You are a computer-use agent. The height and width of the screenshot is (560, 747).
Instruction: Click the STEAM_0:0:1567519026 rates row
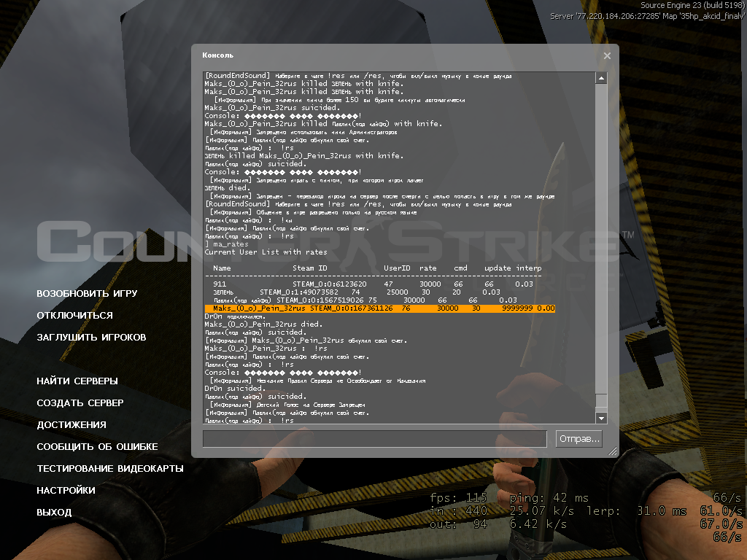pos(365,300)
